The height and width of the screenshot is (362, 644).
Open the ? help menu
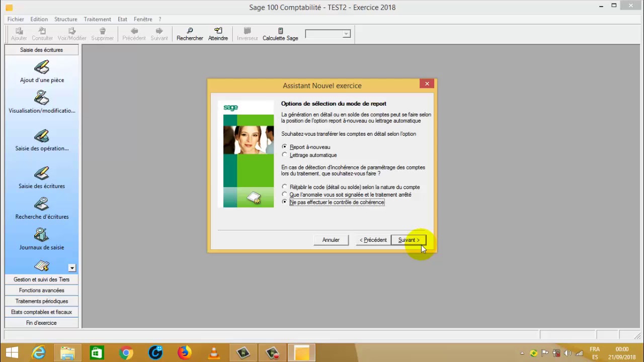[160, 19]
